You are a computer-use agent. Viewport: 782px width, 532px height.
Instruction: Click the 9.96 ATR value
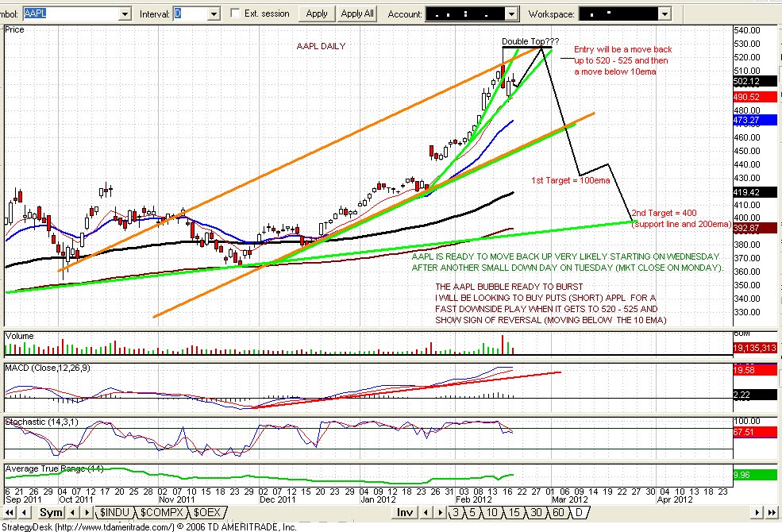click(x=754, y=475)
